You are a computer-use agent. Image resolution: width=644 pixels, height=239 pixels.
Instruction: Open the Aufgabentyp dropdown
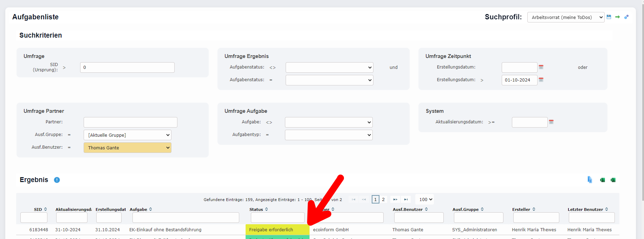[329, 135]
